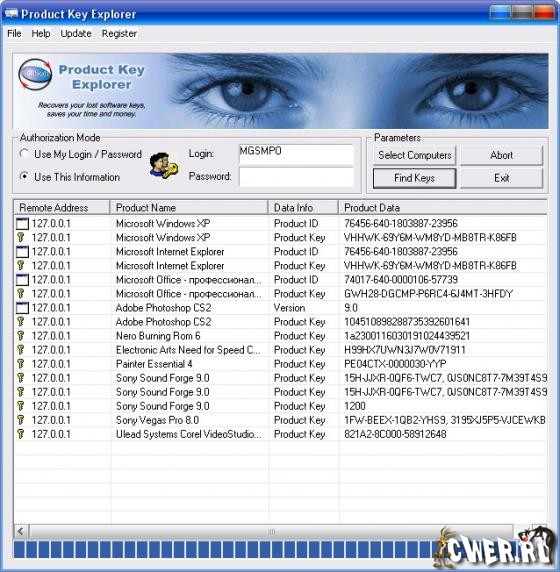Select Ulead Systems Corel VideoStudio product name
This screenshot has width=560, height=572.
tap(188, 434)
